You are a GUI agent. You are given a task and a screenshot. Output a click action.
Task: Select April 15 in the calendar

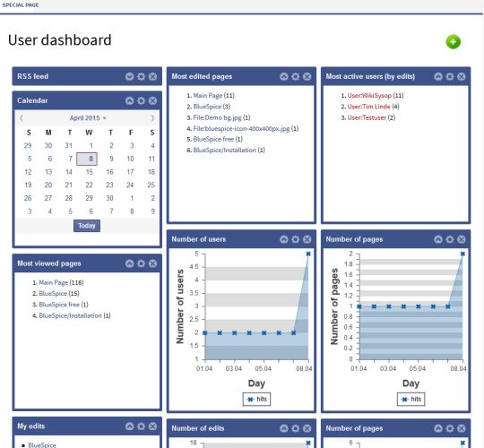point(90,172)
